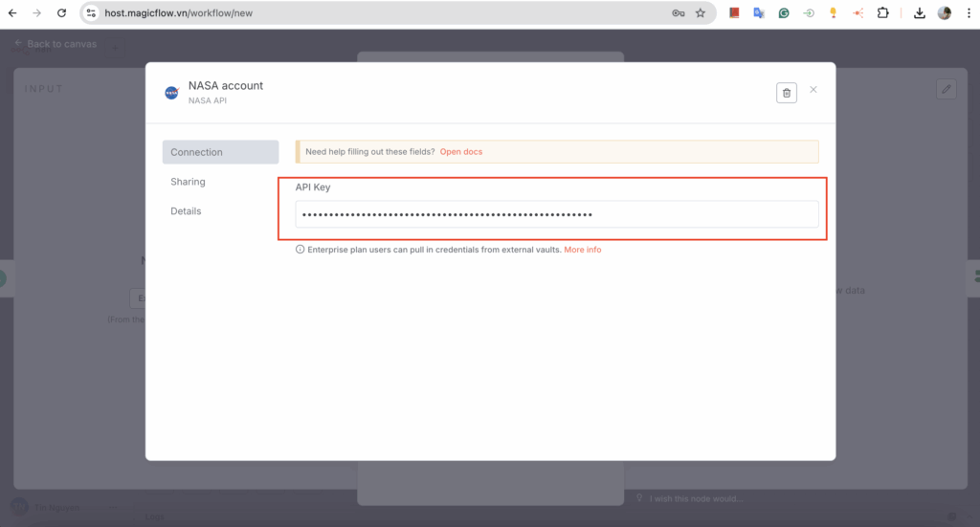Follow the More info link about vaults

(x=582, y=250)
